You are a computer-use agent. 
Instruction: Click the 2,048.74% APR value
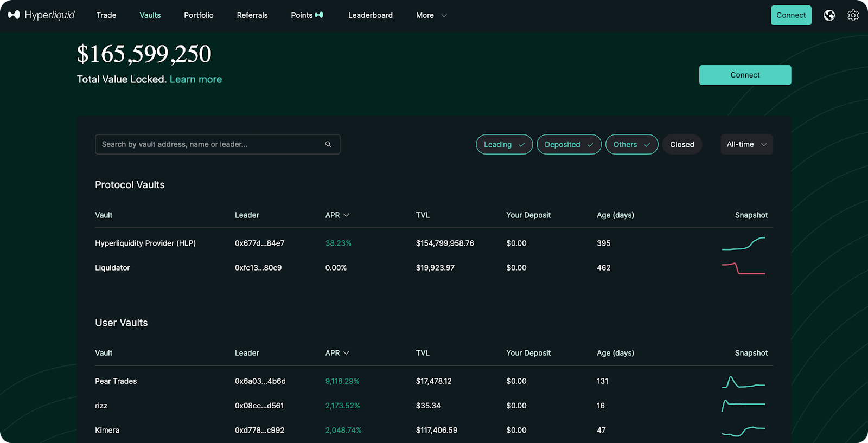coord(343,430)
